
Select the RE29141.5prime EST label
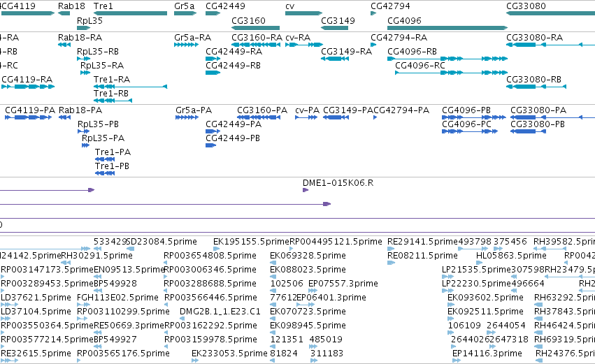(x=423, y=242)
